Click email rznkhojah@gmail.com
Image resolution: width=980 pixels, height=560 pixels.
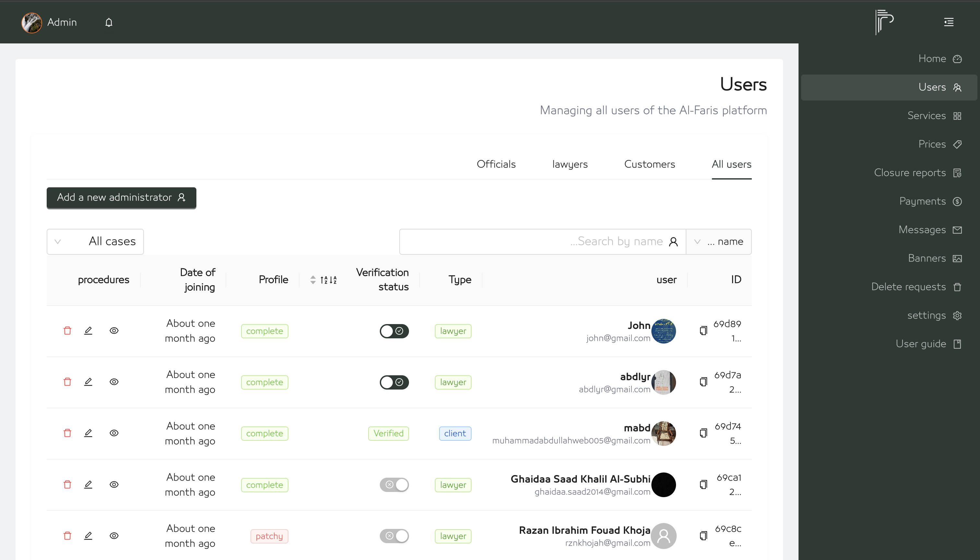[x=608, y=543]
